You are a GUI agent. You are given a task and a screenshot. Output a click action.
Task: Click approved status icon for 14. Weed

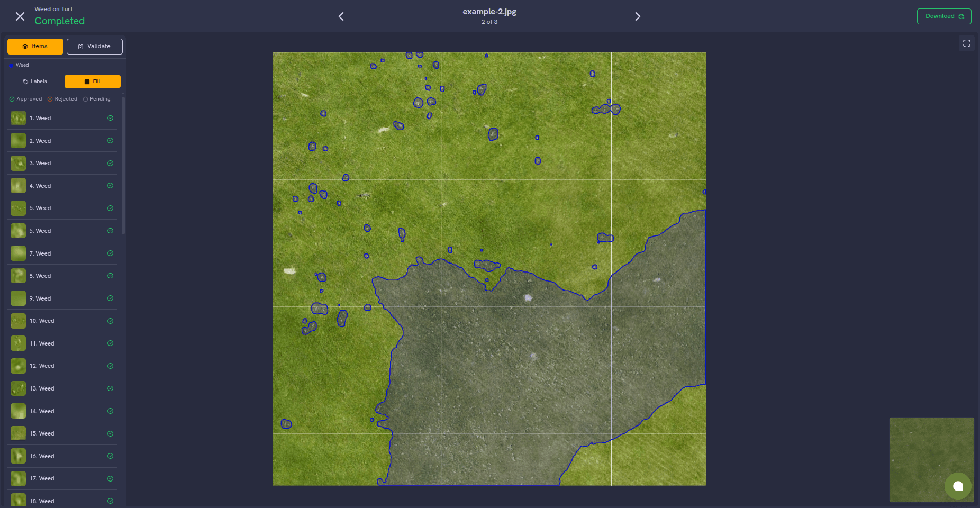tap(110, 411)
